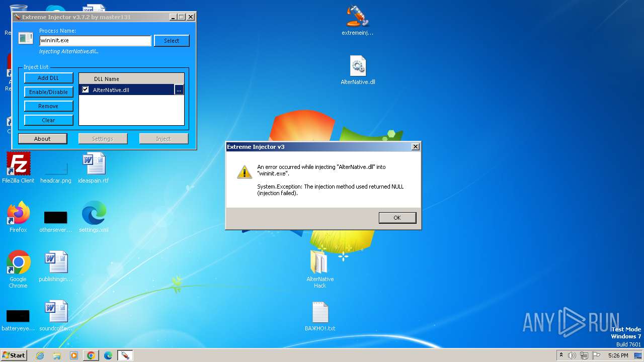Open the media player taskbar icon
The height and width of the screenshot is (362, 644).
coord(74,355)
